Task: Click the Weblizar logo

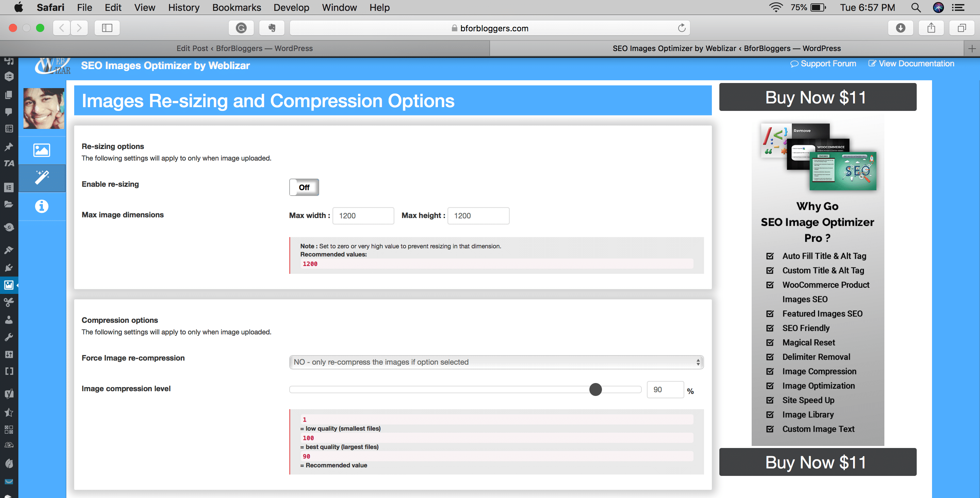Action: tap(52, 66)
